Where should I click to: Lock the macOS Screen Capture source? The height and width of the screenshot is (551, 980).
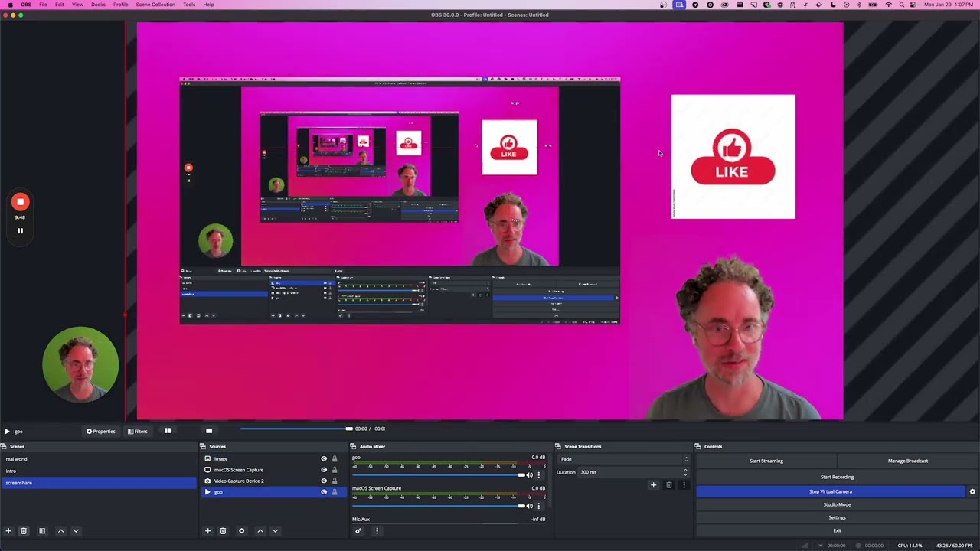click(x=335, y=470)
